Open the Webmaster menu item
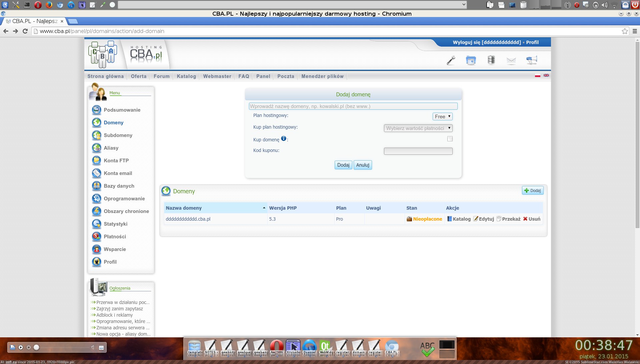Screen dimensions: 640x364 217,76
